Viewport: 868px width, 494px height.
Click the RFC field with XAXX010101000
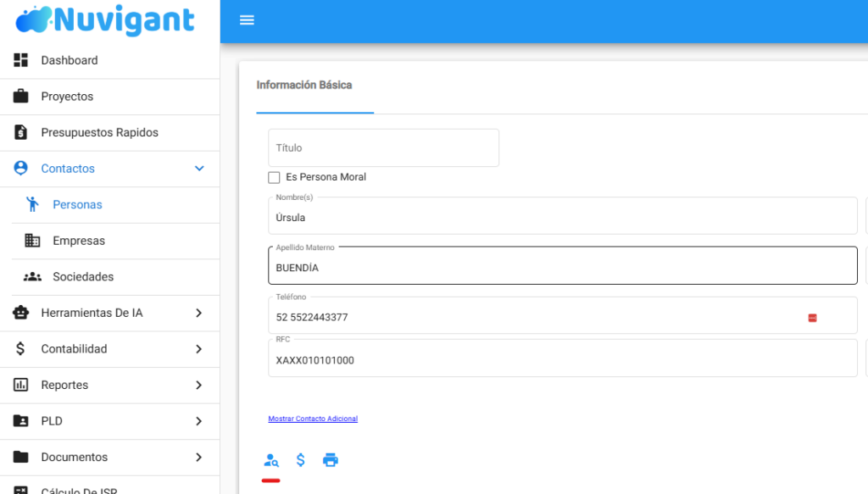click(563, 358)
